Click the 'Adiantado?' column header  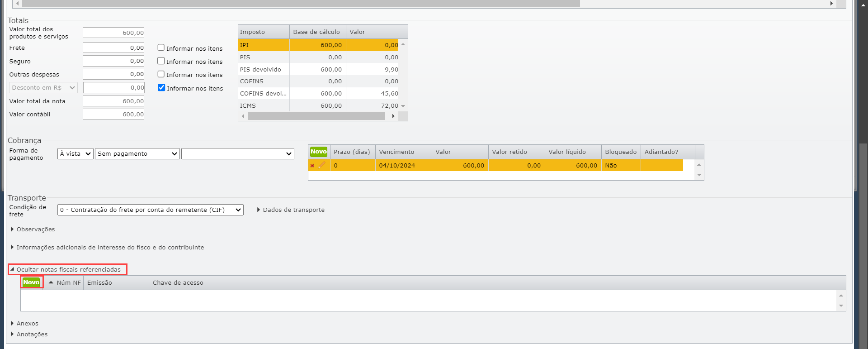click(x=668, y=152)
